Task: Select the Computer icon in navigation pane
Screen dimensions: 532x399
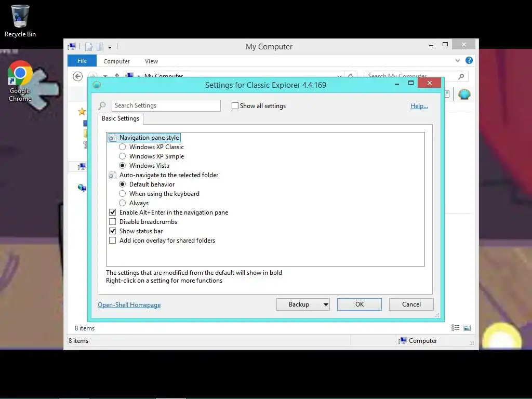Action: pyautogui.click(x=82, y=166)
